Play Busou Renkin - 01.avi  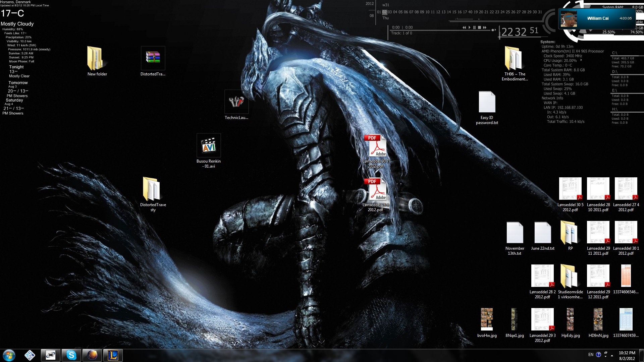tap(209, 145)
